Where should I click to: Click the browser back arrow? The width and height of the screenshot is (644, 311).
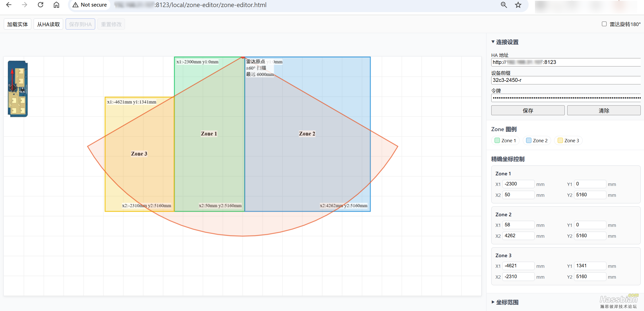point(9,5)
